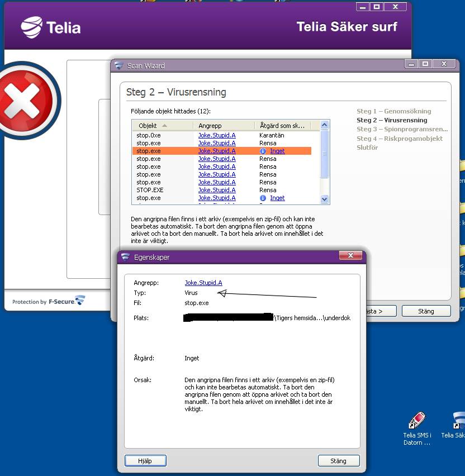Minimize the Telia Säker surf window
This screenshot has height=476, width=465.
pos(363,7)
